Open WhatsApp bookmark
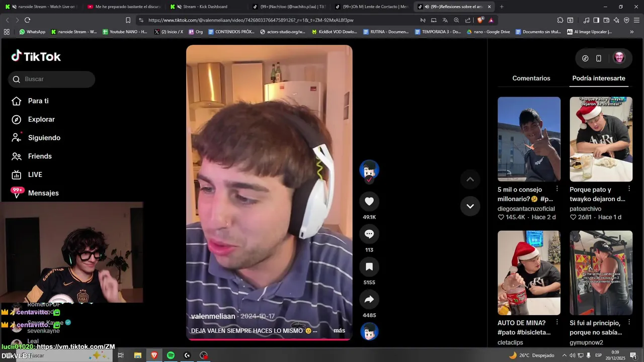Viewport: 644px width, 362px height. [x=32, y=32]
